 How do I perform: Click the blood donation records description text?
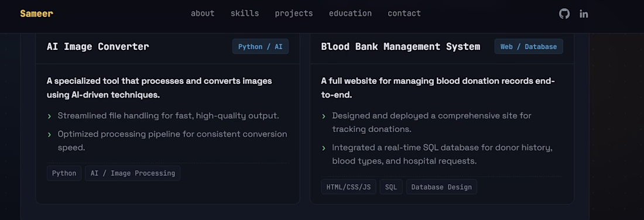pyautogui.click(x=438, y=87)
